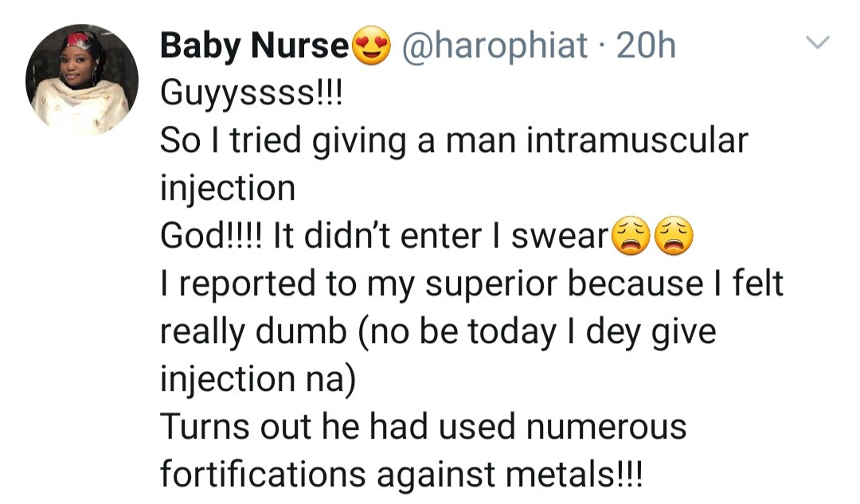860x504 pixels.
Task: Click the line starting "So I tried giving"
Action: point(454,142)
